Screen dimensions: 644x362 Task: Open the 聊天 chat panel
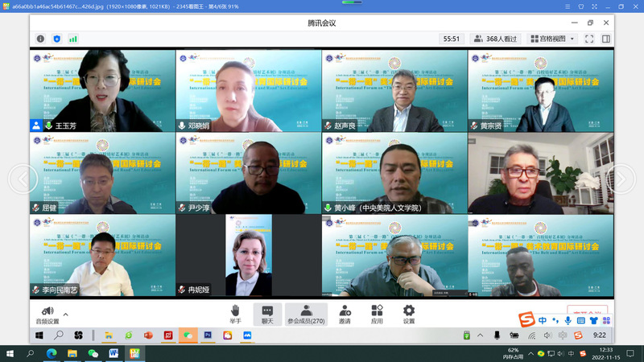pos(267,313)
